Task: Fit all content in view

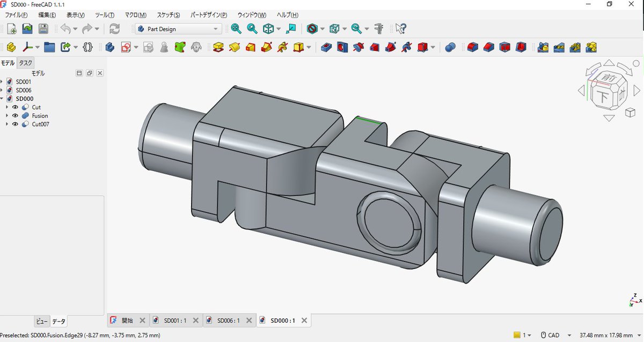Action: (236, 29)
